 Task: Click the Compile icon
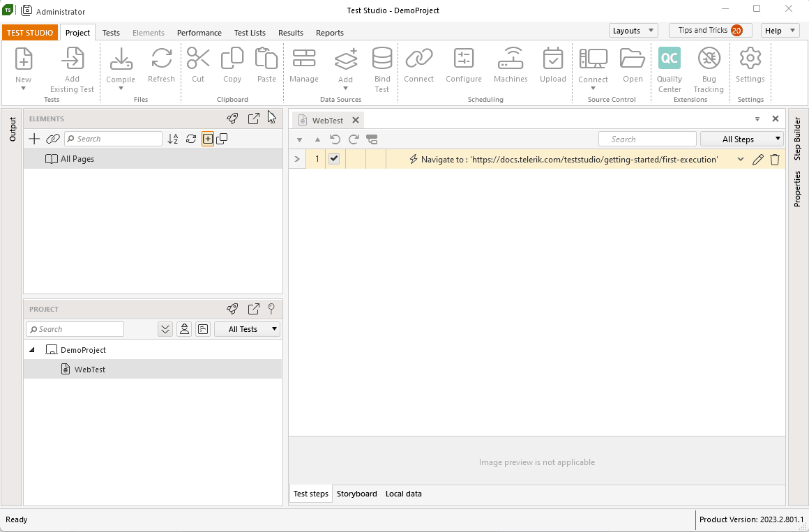(x=121, y=59)
